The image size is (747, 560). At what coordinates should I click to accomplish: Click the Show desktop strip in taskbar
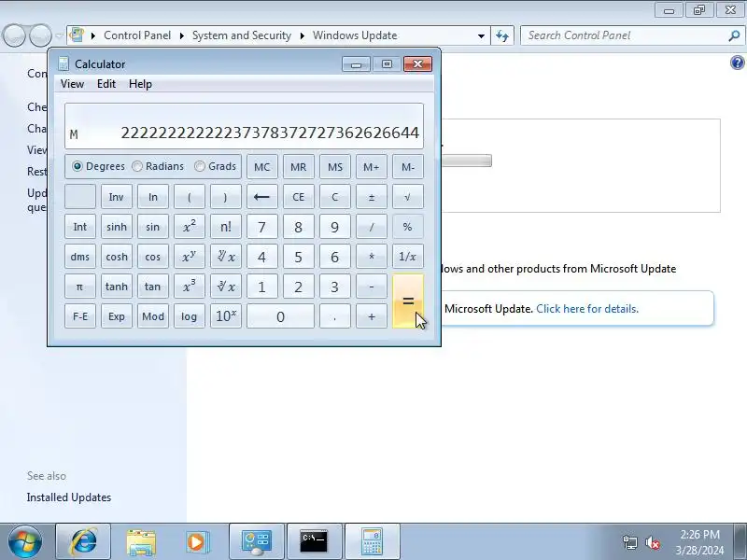tap(740, 541)
